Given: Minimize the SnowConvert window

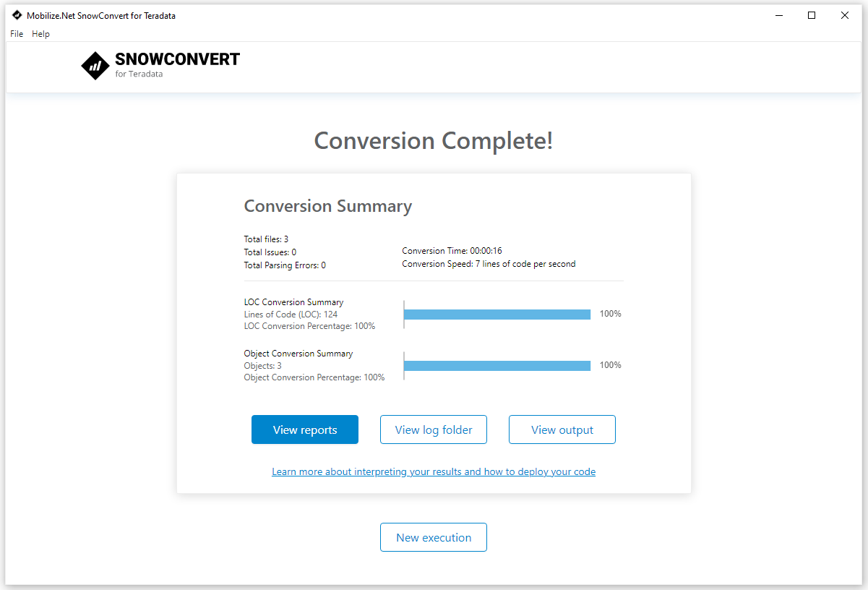Looking at the screenshot, I should [x=779, y=15].
